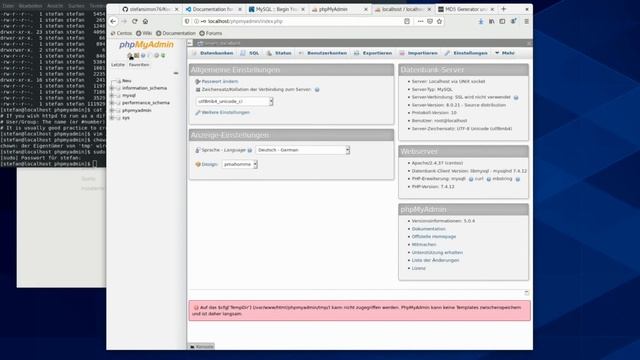This screenshot has height=360, width=640.
Task: Open the Importieren tab
Action: [x=418, y=53]
